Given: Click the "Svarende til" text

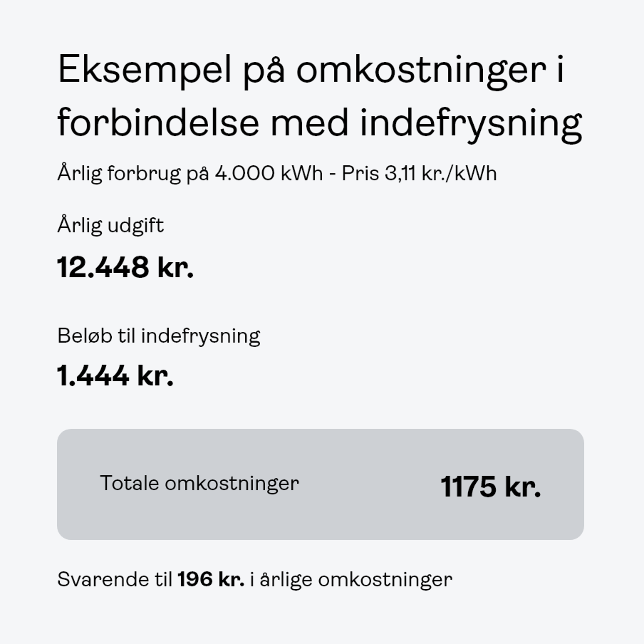Looking at the screenshot, I should click(115, 580).
